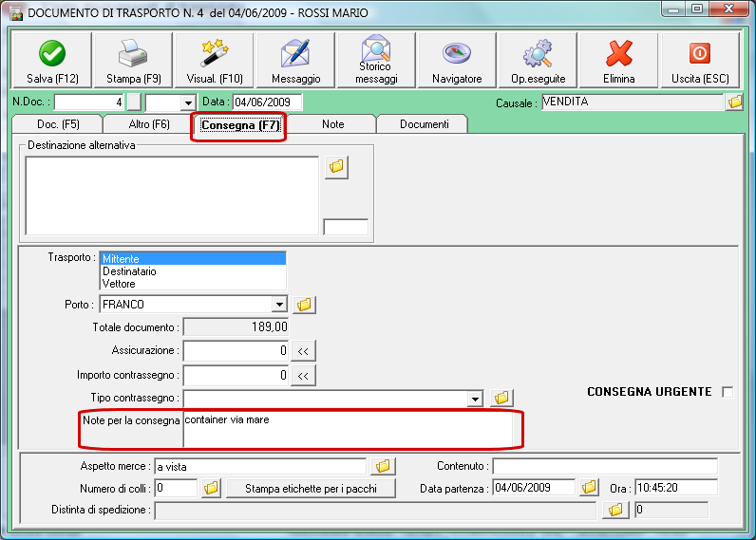The width and height of the screenshot is (756, 540).
Task: Click the Distinta di spedizione field
Action: point(375,511)
